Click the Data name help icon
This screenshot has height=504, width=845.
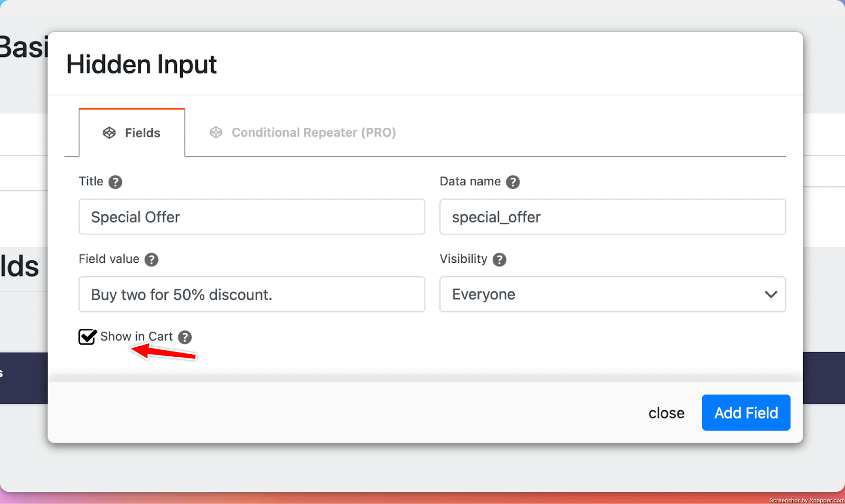pos(512,182)
